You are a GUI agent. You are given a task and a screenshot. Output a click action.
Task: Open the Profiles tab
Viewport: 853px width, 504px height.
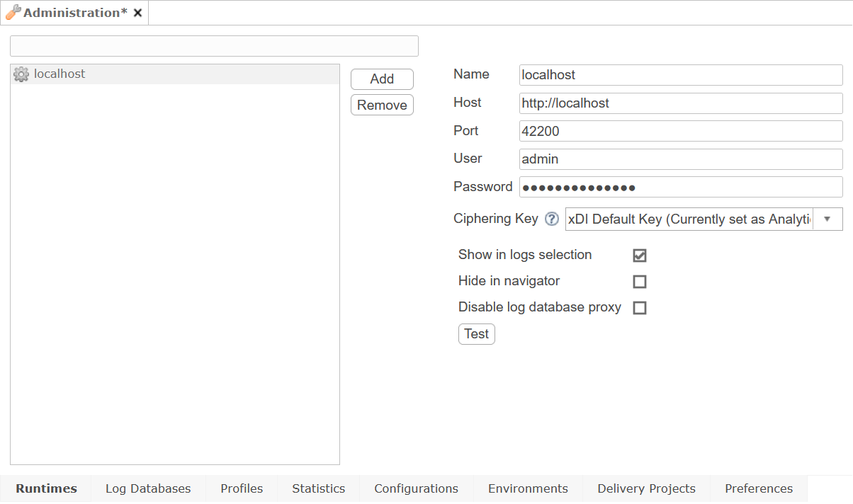[x=242, y=488]
